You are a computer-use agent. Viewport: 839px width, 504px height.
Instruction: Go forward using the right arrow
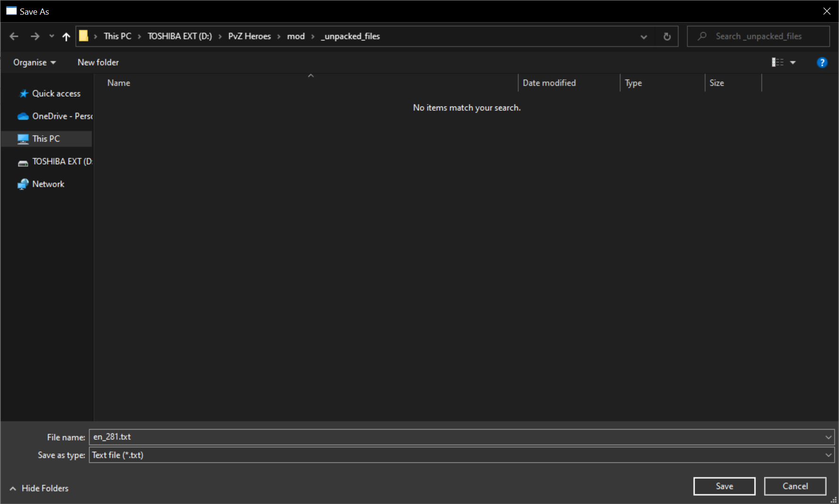point(35,36)
